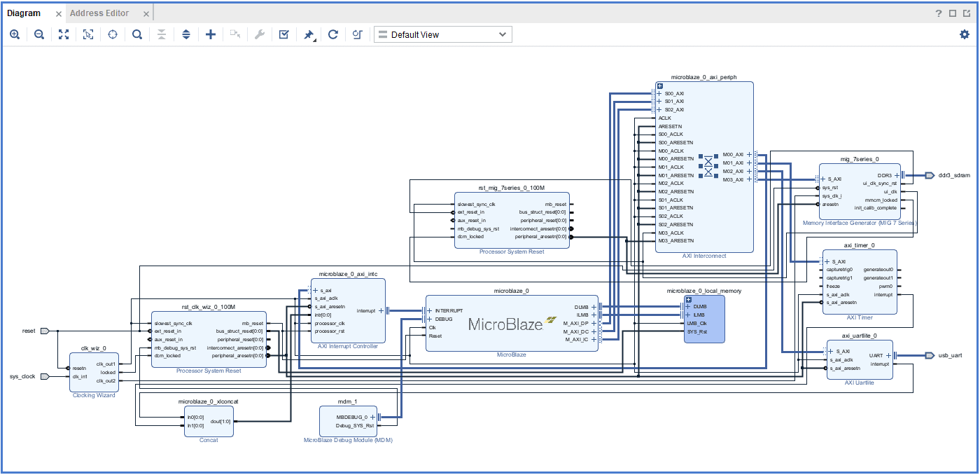Open the pin options dropdown icon
980x475 pixels.
[309, 34]
